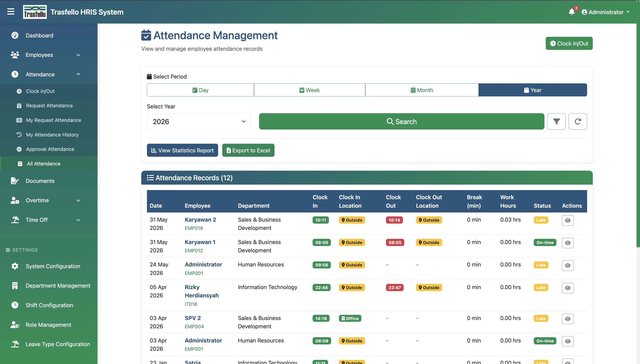The image size is (640, 364).
Task: Expand the Overtime sidebar menu
Action: click(x=49, y=201)
